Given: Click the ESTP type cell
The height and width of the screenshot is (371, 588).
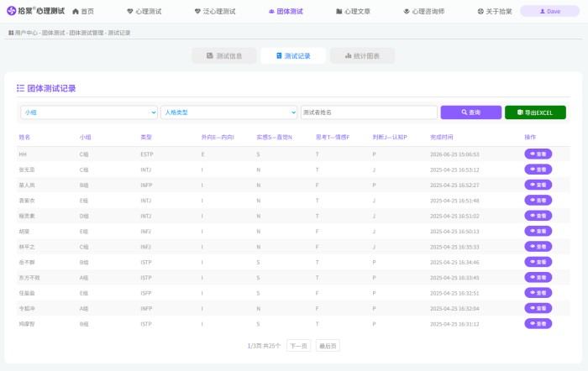Looking at the screenshot, I should [x=147, y=154].
